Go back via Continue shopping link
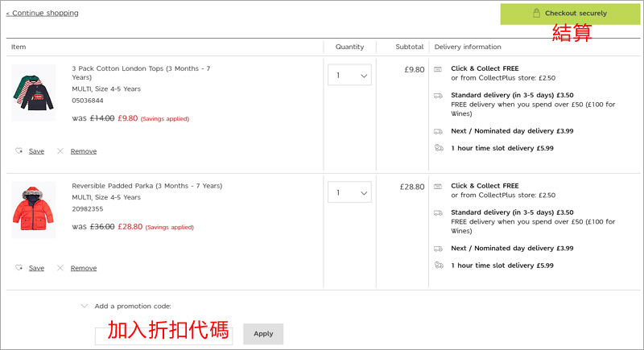Viewport: 644px width, 350px height. click(x=42, y=13)
